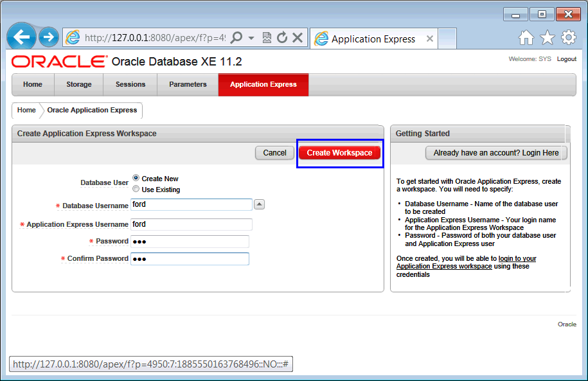Image resolution: width=588 pixels, height=381 pixels.
Task: Open the Home navigation tab
Action: pyautogui.click(x=33, y=84)
